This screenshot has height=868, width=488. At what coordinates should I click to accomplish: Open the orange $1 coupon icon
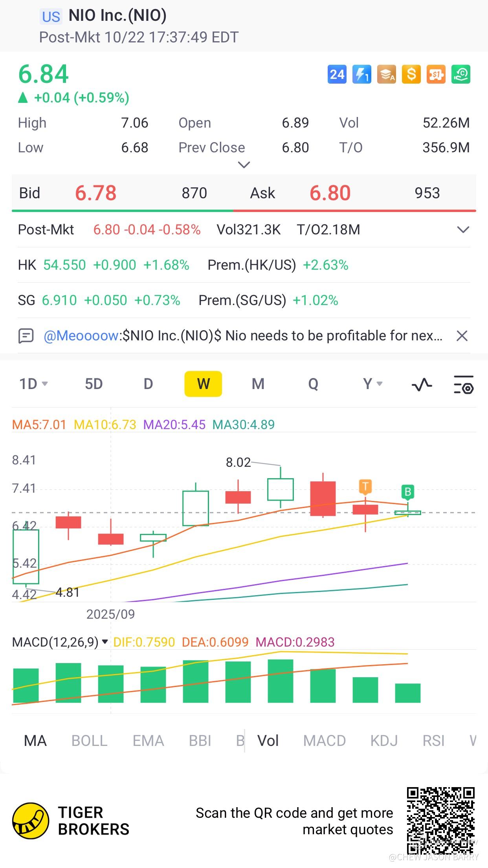(x=436, y=74)
